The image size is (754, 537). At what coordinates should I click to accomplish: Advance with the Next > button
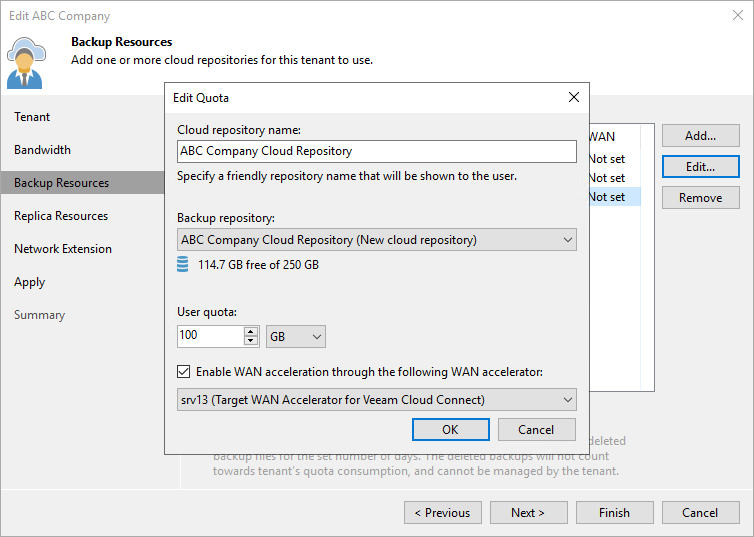(528, 512)
